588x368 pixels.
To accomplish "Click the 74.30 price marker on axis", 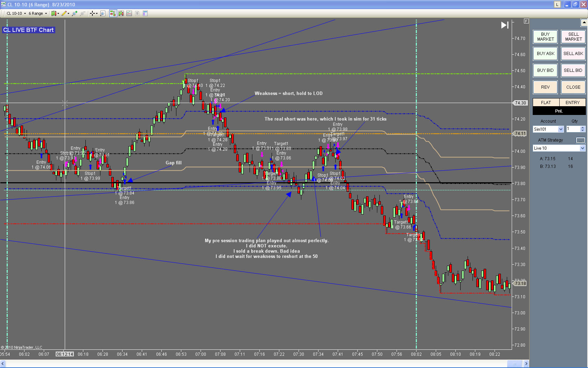I will point(520,103).
